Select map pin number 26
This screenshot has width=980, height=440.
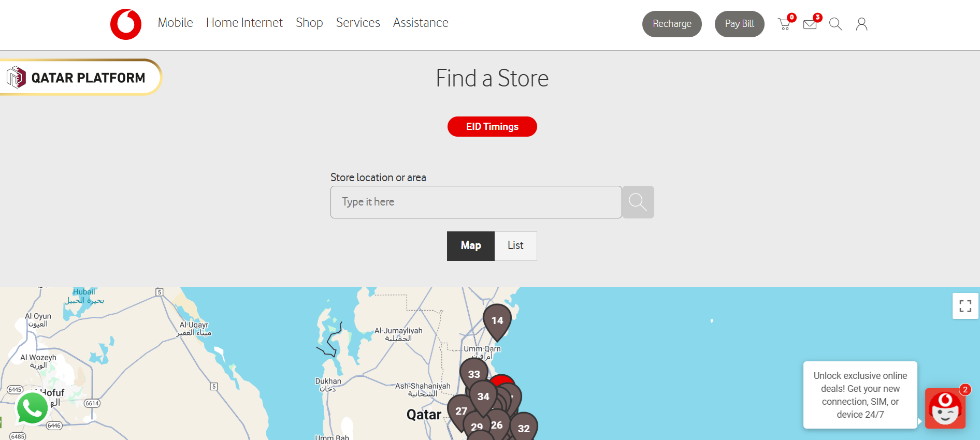pyautogui.click(x=497, y=425)
